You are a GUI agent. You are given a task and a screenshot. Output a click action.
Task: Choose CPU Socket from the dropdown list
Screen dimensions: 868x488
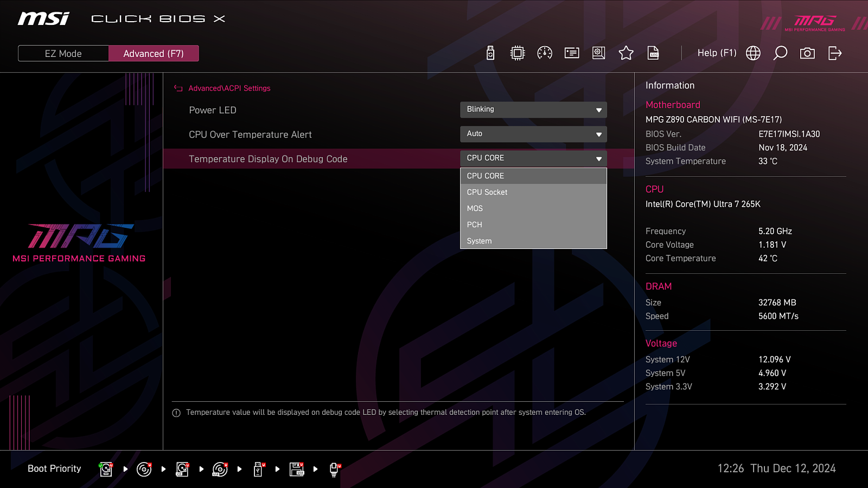533,192
